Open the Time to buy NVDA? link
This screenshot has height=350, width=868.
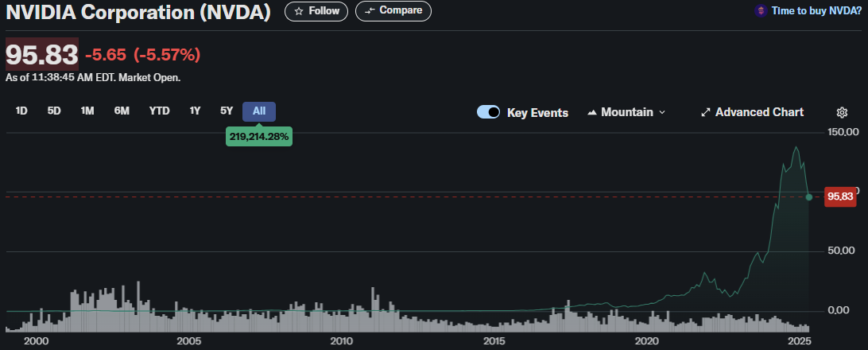click(816, 10)
